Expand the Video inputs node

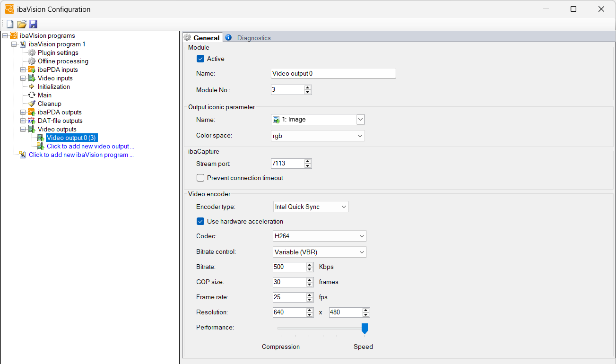pyautogui.click(x=23, y=78)
